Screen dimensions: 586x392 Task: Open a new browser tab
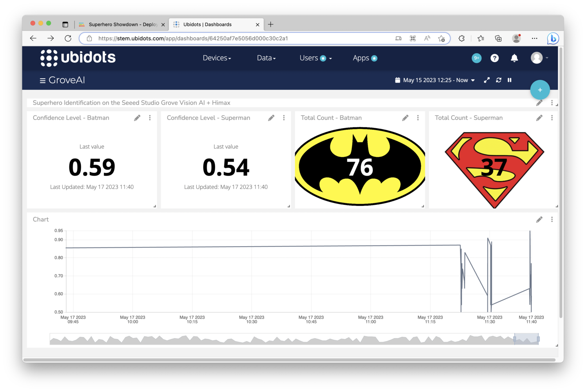pyautogui.click(x=270, y=24)
